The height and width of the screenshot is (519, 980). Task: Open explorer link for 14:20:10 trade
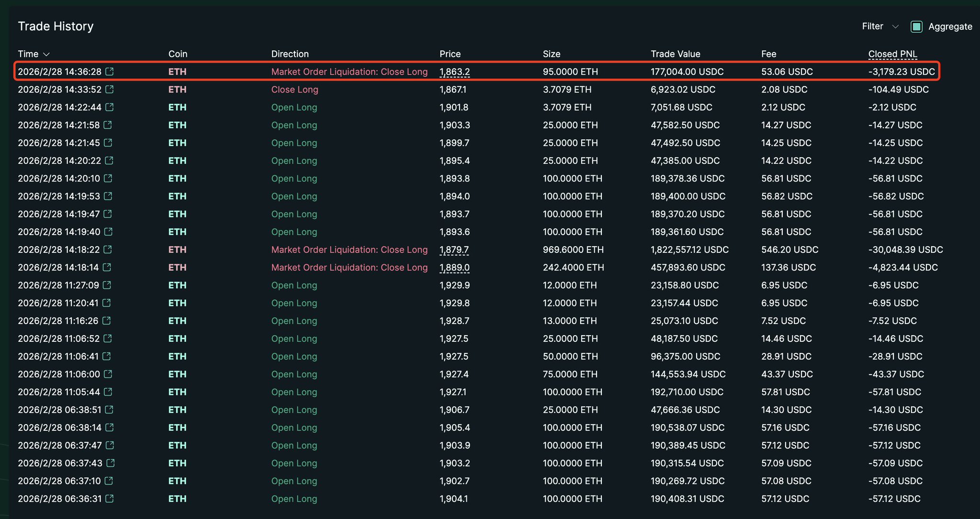tap(108, 178)
